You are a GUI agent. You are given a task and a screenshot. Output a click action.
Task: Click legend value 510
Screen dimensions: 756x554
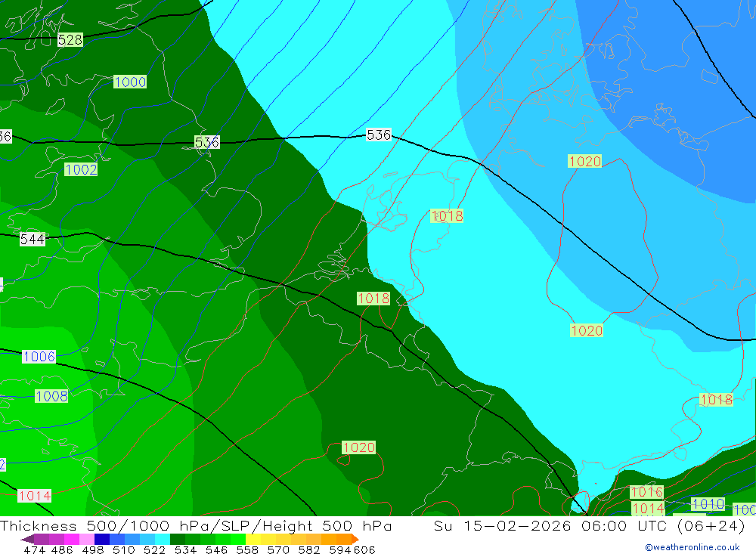[123, 549]
